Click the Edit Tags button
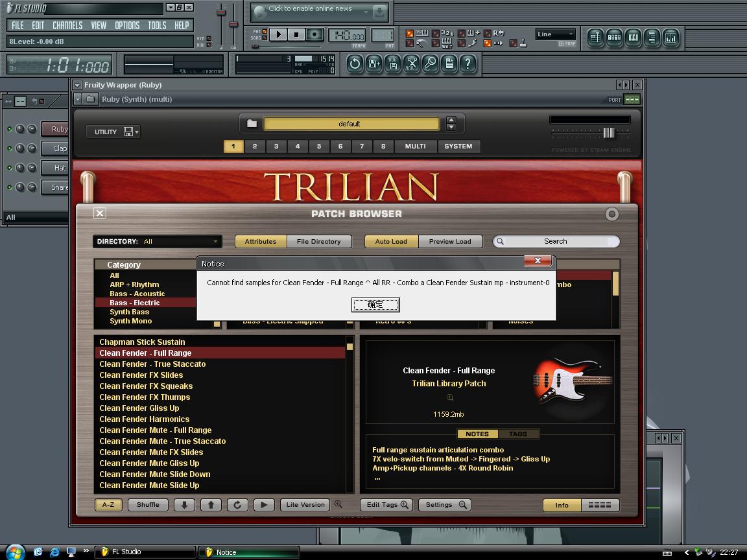This screenshot has width=747, height=560. click(x=386, y=505)
